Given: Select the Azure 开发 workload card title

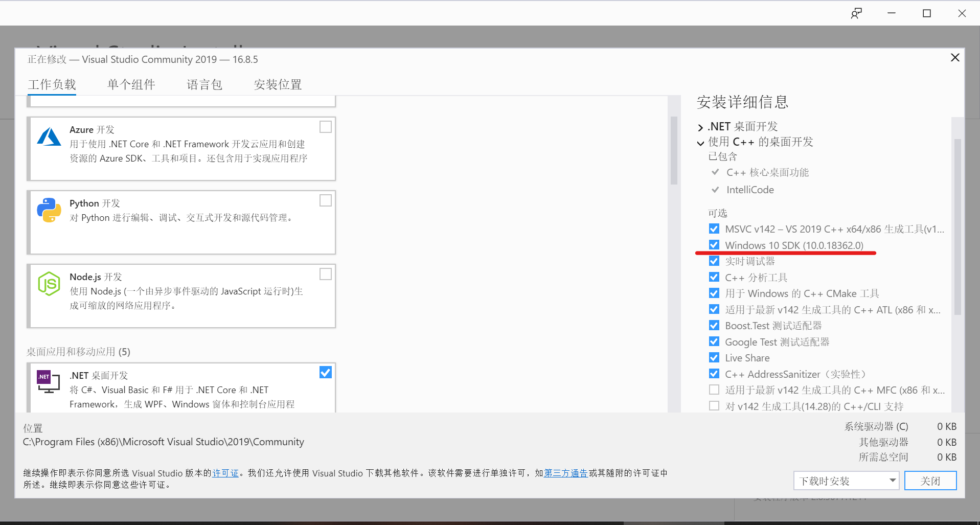Looking at the screenshot, I should [x=92, y=130].
